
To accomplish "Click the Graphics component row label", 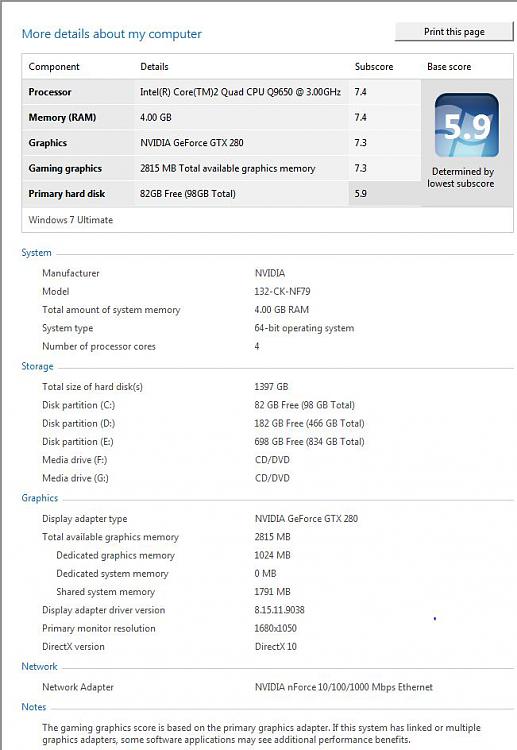I will pyautogui.click(x=47, y=143).
